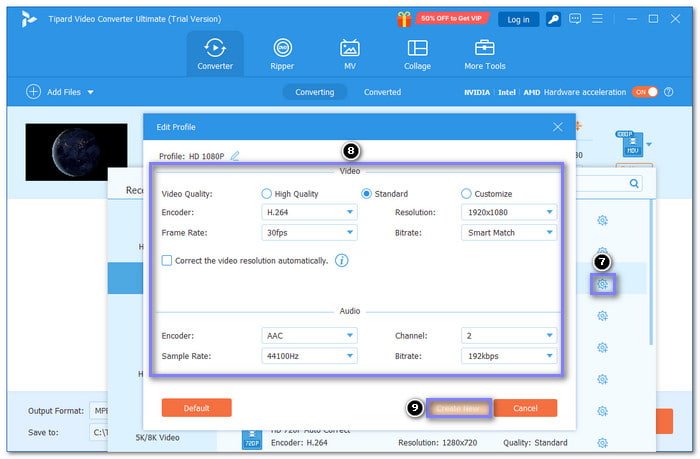The width and height of the screenshot is (700, 459).
Task: Click the Create New button
Action: pos(459,408)
